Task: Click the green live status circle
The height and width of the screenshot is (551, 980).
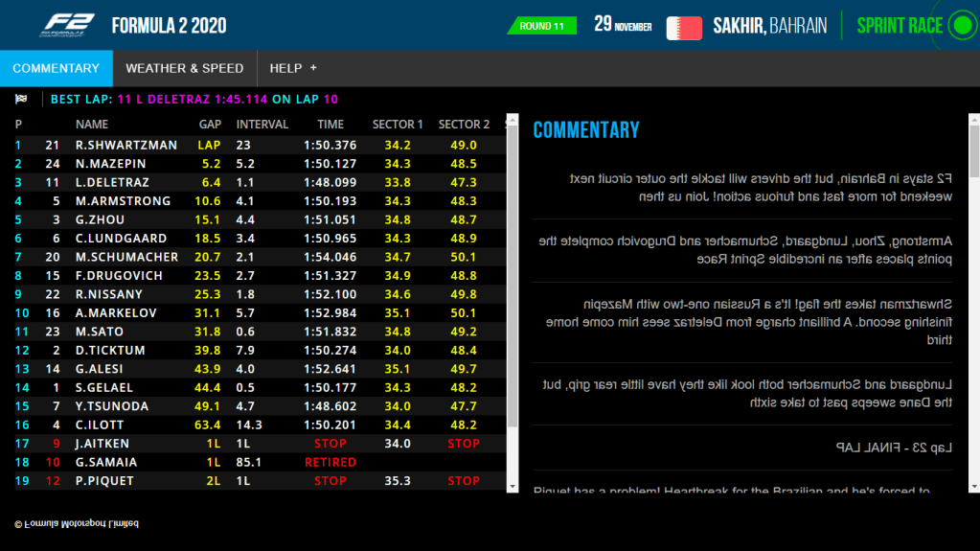Action: click(x=963, y=26)
